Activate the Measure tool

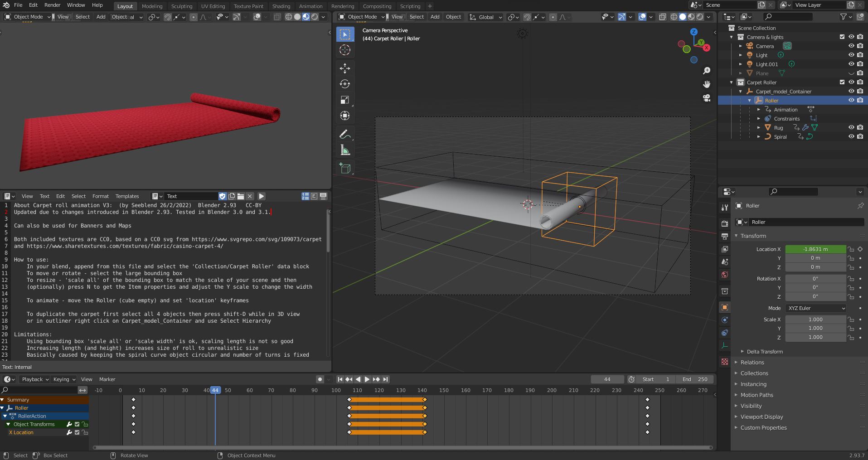pyautogui.click(x=345, y=150)
